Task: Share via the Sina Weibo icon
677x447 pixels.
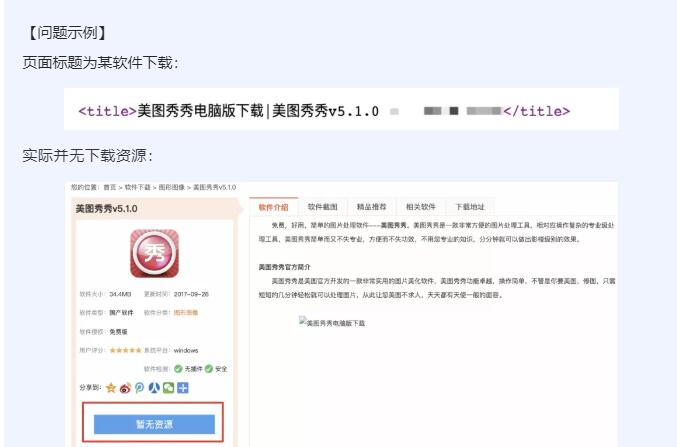Action: tap(125, 388)
